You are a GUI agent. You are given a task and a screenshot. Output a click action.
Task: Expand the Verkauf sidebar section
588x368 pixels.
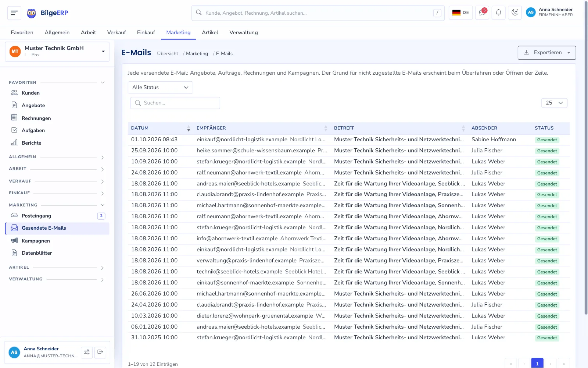(x=57, y=181)
